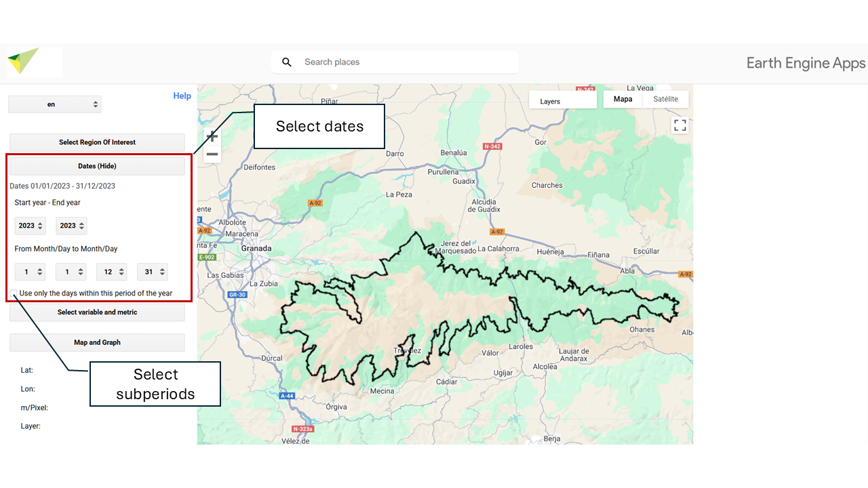
Task: Open the Layers panel on map
Action: pos(562,101)
